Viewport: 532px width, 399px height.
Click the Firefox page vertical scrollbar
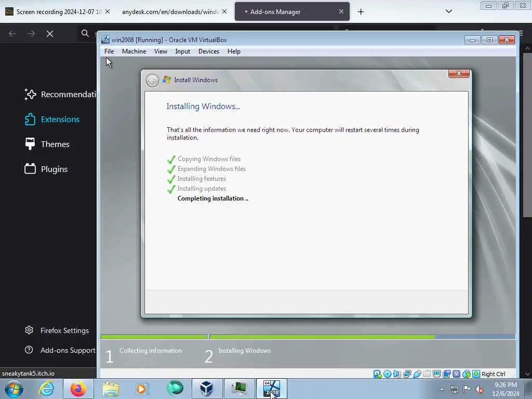(527, 136)
